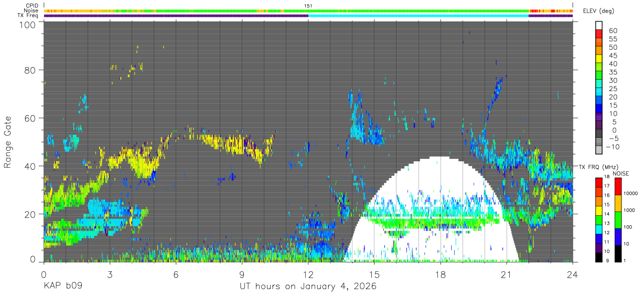Select the NOISE legend title
644x297 pixels.
(620, 173)
